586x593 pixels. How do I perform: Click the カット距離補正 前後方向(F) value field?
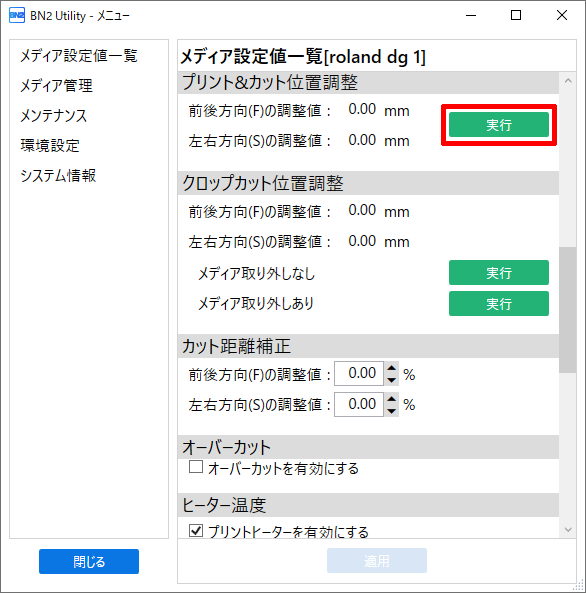tap(359, 374)
